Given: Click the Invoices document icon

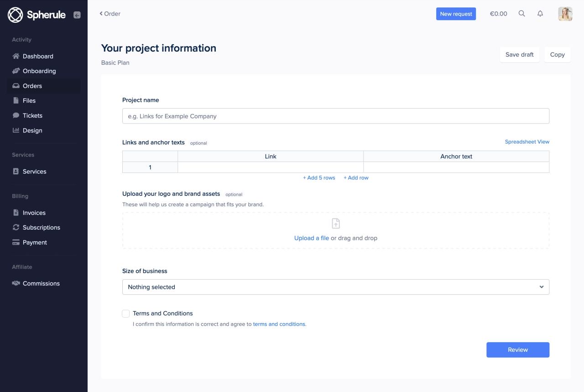Looking at the screenshot, I should [16, 213].
